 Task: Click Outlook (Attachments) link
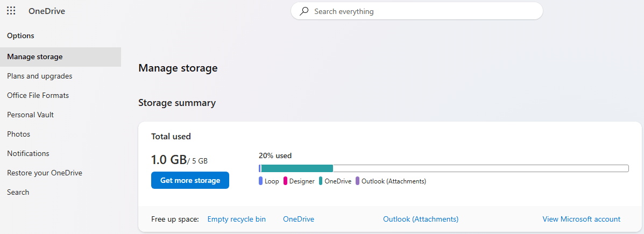click(x=421, y=219)
